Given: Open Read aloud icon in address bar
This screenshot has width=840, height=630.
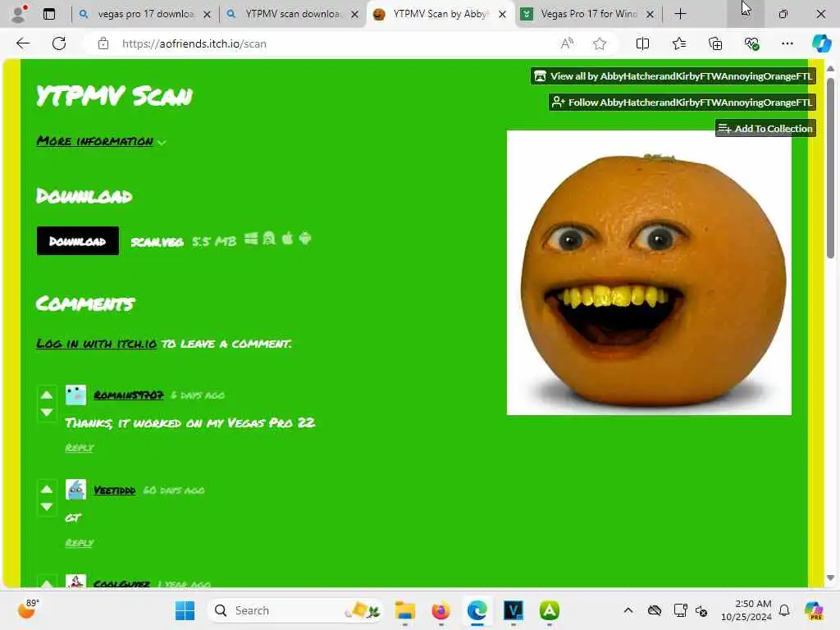Looking at the screenshot, I should 567,43.
